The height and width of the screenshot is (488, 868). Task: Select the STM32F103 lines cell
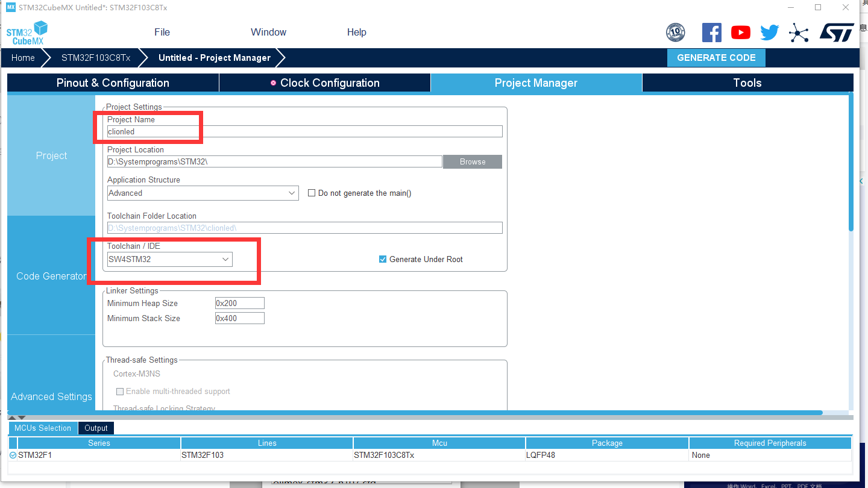pos(267,455)
